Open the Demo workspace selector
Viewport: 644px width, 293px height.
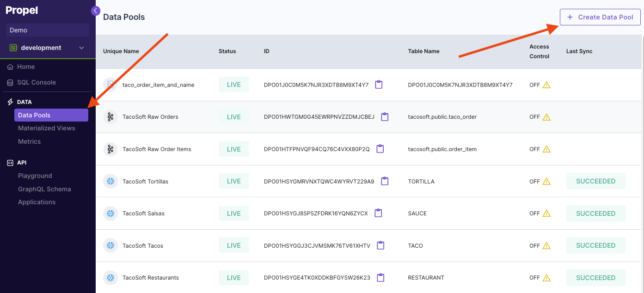47,30
